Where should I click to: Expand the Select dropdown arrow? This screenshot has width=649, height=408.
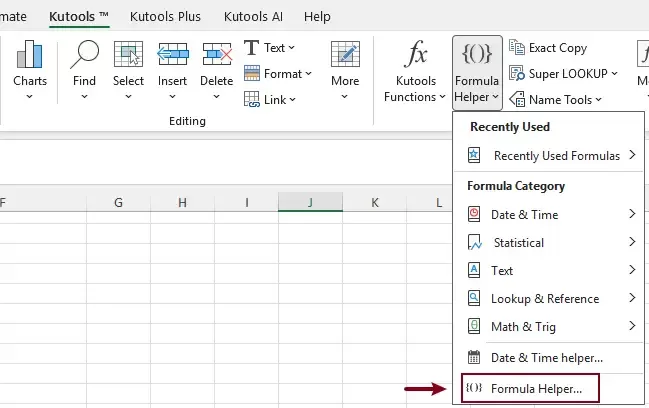tap(128, 97)
